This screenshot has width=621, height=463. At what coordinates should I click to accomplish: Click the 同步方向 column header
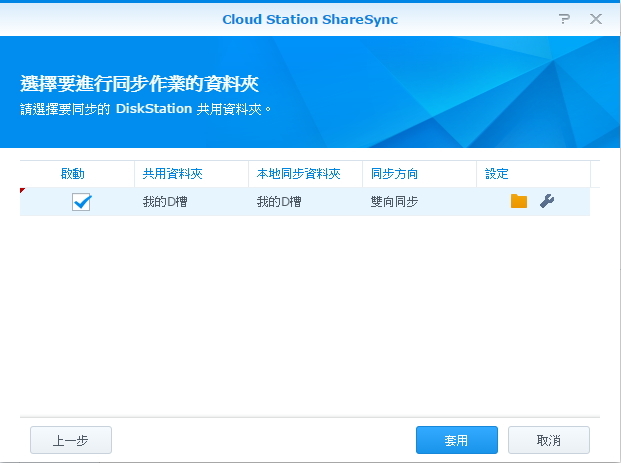pos(394,174)
